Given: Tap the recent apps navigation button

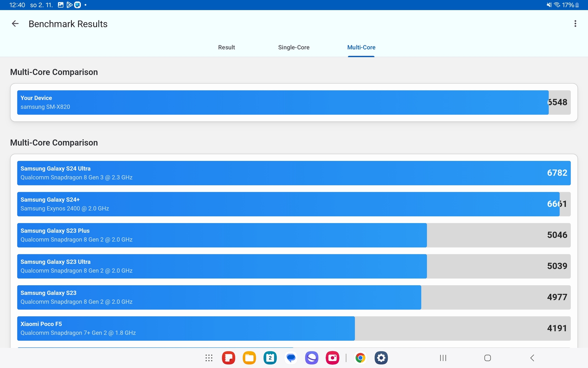Looking at the screenshot, I should pyautogui.click(x=443, y=358).
